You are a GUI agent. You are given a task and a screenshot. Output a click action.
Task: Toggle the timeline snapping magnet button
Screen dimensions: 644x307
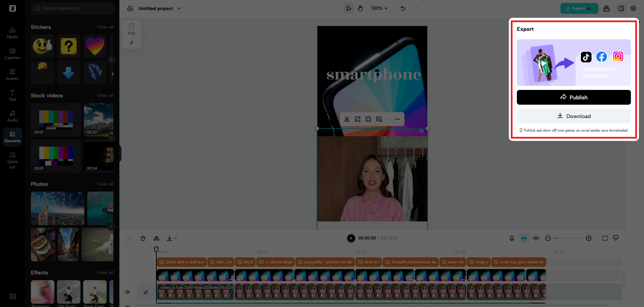(524, 238)
